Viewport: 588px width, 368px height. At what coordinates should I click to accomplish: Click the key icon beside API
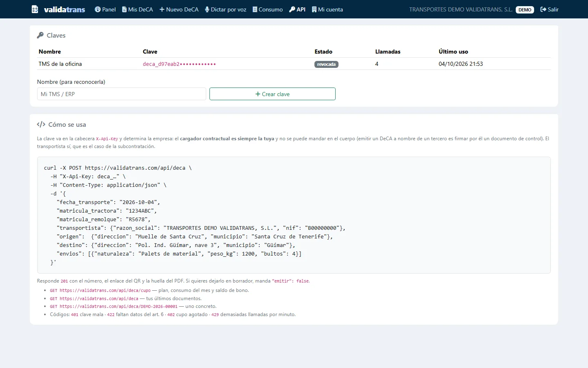[292, 9]
